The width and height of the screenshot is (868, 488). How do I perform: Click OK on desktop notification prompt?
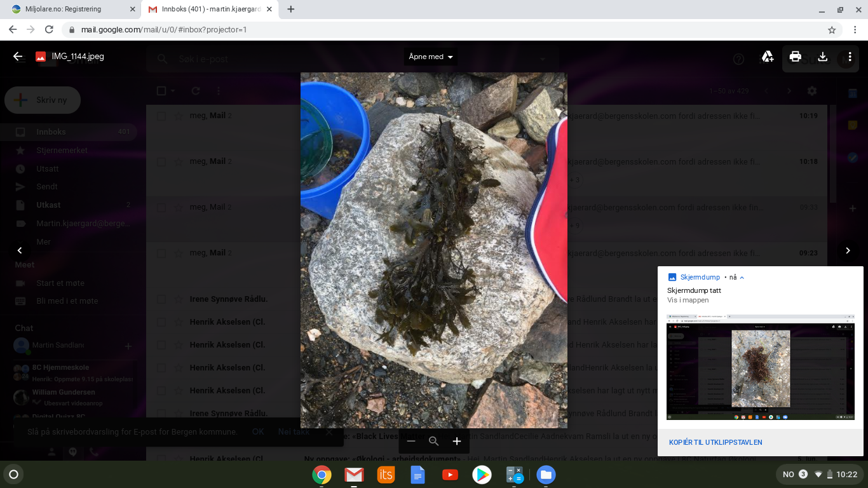pyautogui.click(x=257, y=431)
